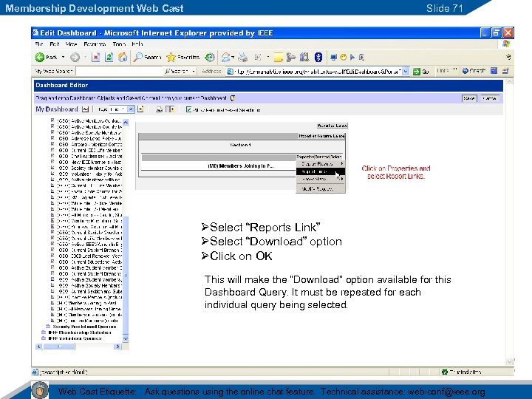
Task: Open the View menu
Action: tap(71, 44)
